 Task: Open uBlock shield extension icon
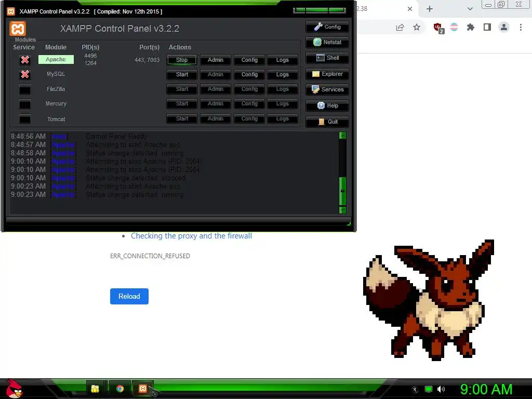click(x=438, y=28)
